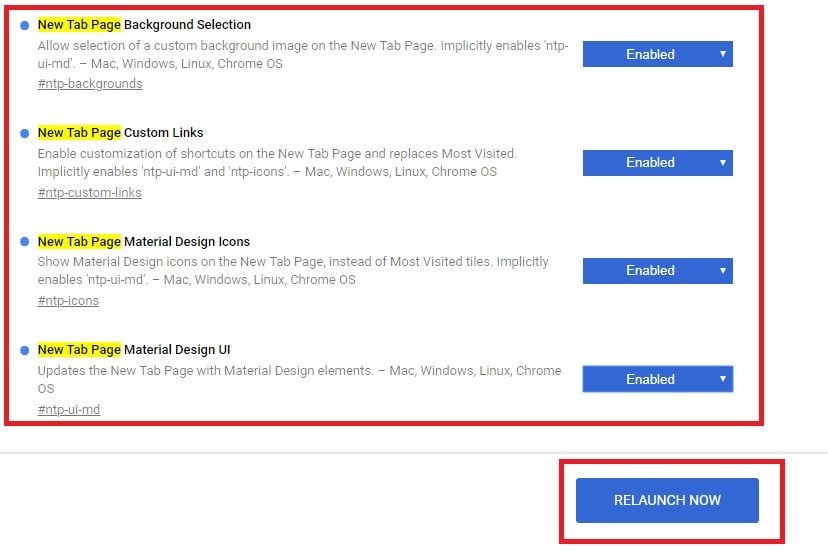This screenshot has width=828, height=556.
Task: Select the New Tab Page Background Selection title
Action: pyautogui.click(x=144, y=25)
